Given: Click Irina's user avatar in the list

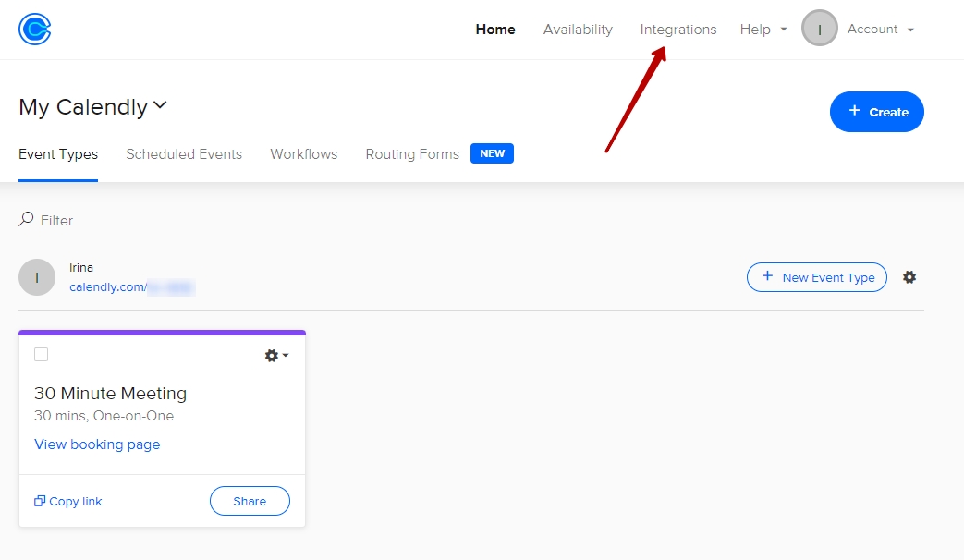Looking at the screenshot, I should tap(37, 277).
